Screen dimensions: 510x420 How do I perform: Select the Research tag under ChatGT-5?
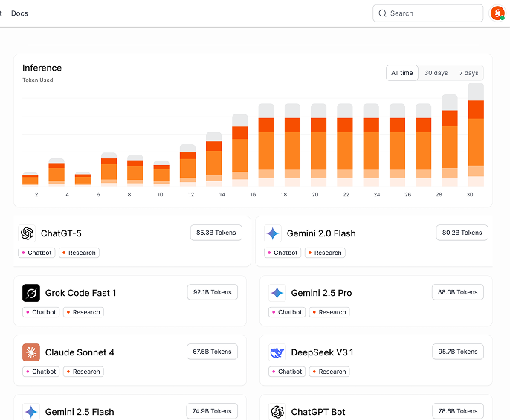79,253
